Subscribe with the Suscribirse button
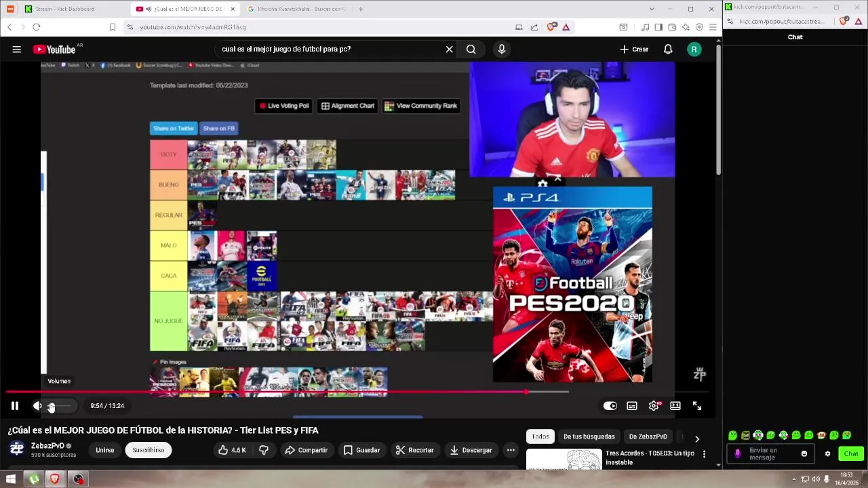Viewport: 868px width, 488px height. (x=149, y=450)
